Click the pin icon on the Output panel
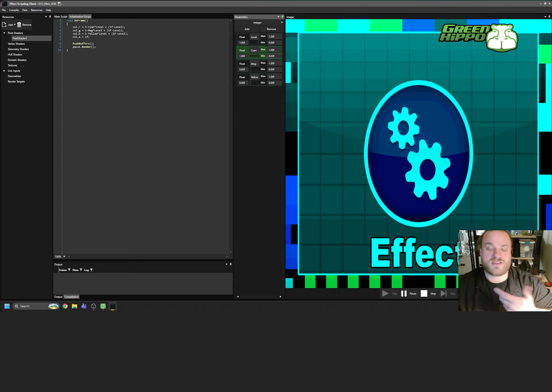 [x=230, y=264]
